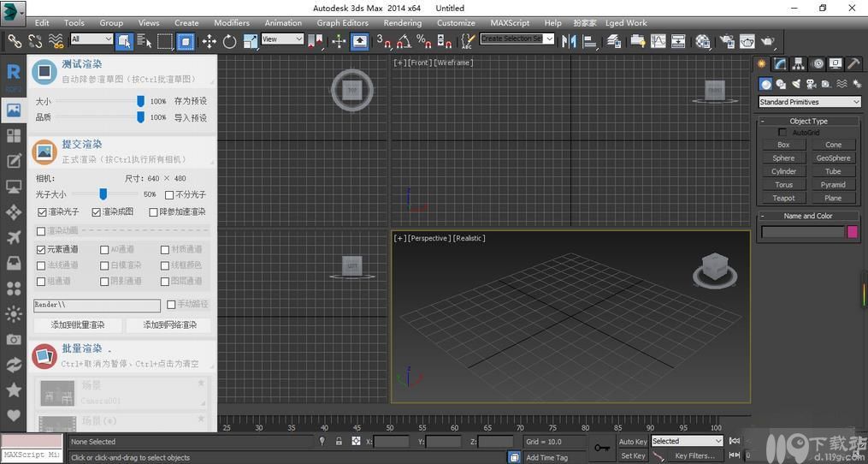This screenshot has width=868, height=464.
Task: Choose Rectangular Selection Region tool
Action: (x=165, y=40)
